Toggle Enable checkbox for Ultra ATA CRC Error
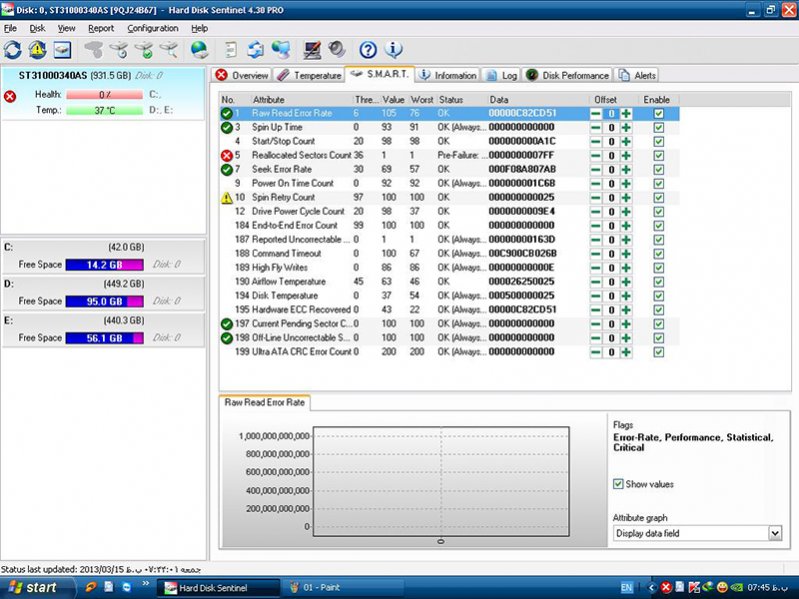Image resolution: width=799 pixels, height=599 pixels. tap(658, 352)
